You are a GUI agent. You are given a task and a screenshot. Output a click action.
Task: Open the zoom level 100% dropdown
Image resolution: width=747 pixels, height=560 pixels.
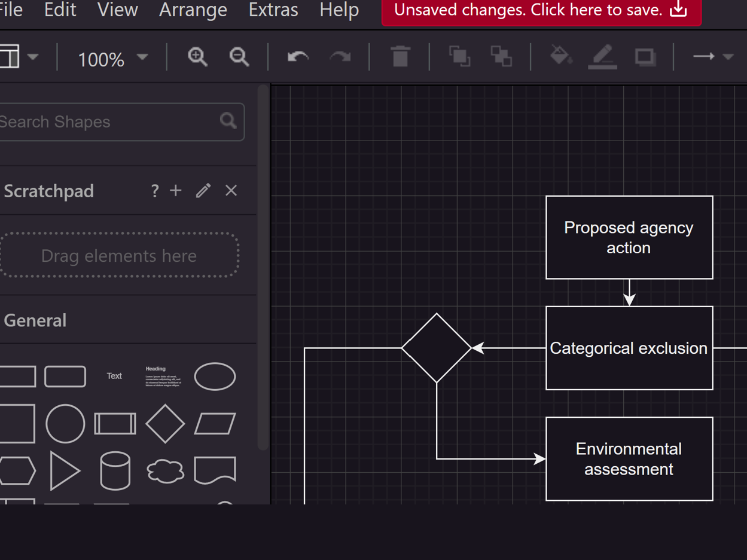tap(112, 59)
